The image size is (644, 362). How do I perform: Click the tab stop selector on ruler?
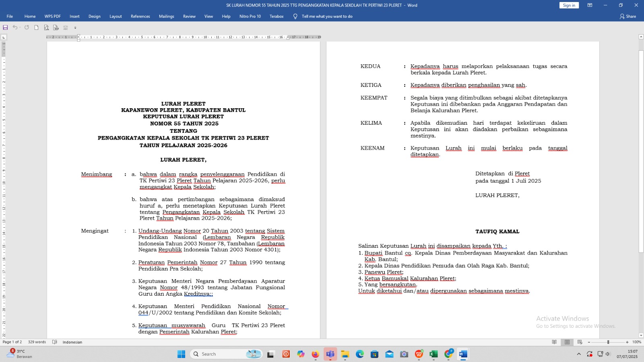[4, 37]
